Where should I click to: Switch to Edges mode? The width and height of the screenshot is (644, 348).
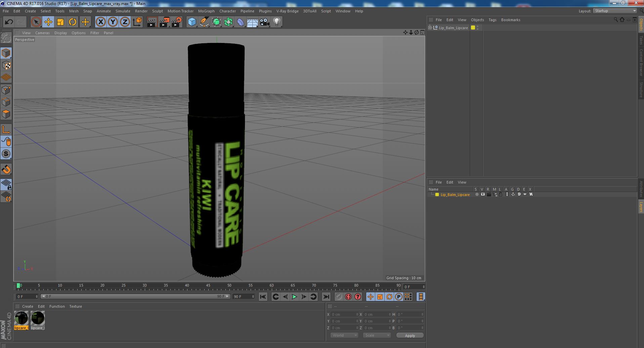pos(6,102)
